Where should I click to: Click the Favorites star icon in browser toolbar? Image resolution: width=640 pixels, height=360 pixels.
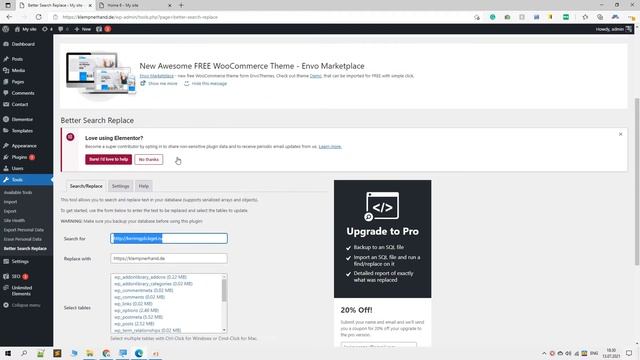pyautogui.click(x=585, y=17)
